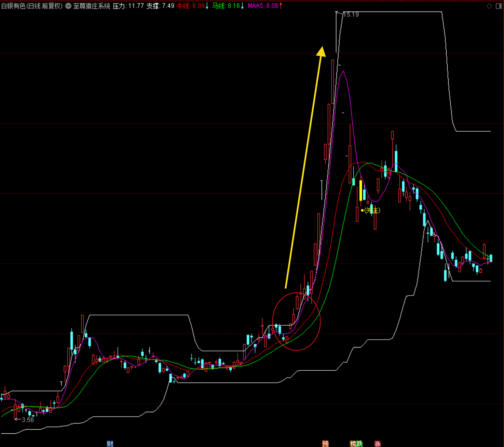Select the yellow highlighted candlestick bar
This screenshot has width=504, height=447.
point(361,190)
